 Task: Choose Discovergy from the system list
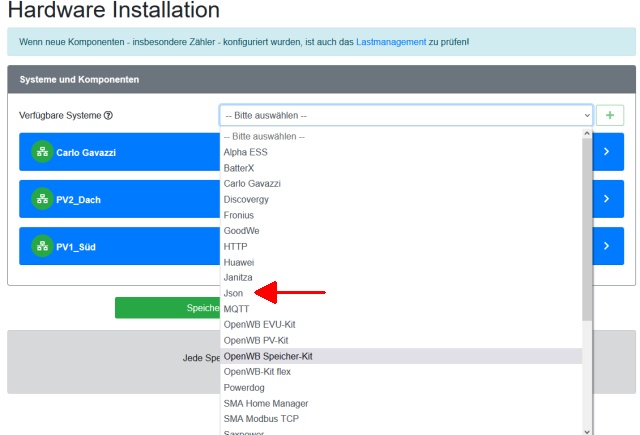click(x=401, y=200)
